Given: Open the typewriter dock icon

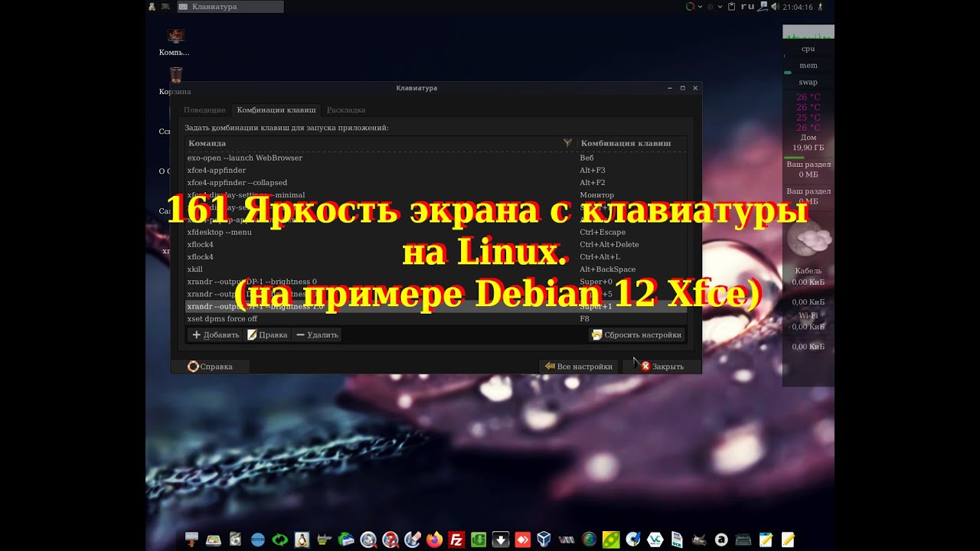Looking at the screenshot, I should pos(743,540).
